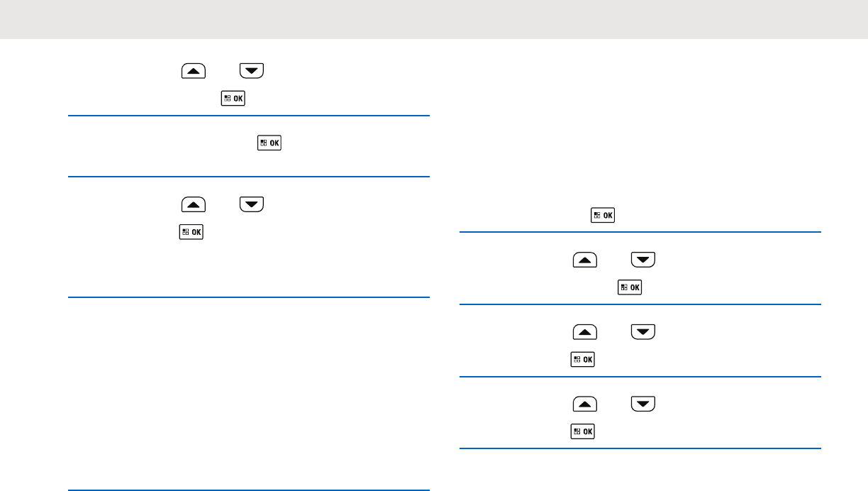Click the blue divider at the right column's bottom

(640, 448)
